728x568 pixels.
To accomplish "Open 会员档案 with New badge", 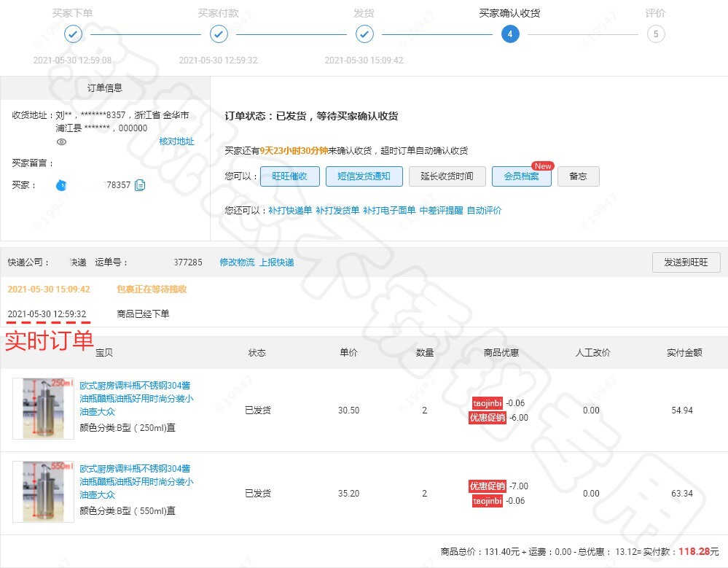I will (x=521, y=176).
